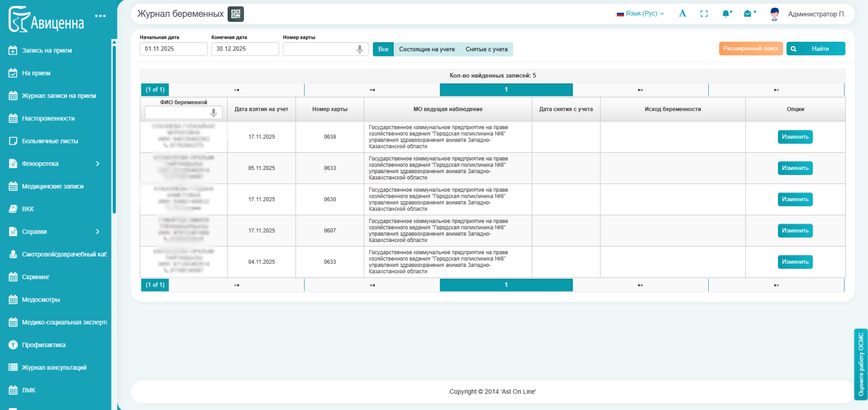Go to 'Журнал консультаций' sidebar item
This screenshot has width=868, height=410.
[x=54, y=368]
